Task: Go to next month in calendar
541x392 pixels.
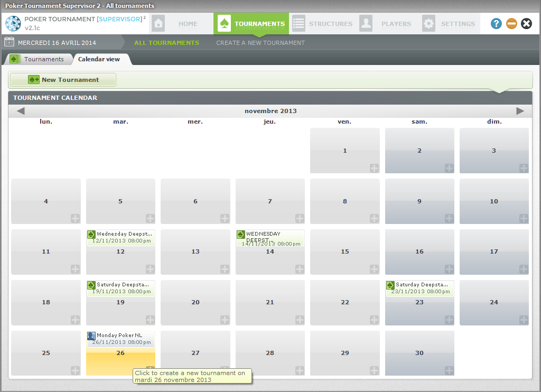Action: tap(520, 111)
